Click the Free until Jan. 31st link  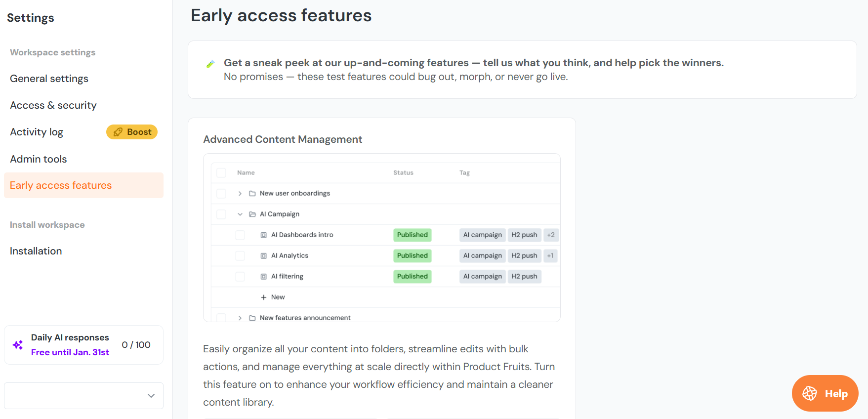click(x=70, y=352)
